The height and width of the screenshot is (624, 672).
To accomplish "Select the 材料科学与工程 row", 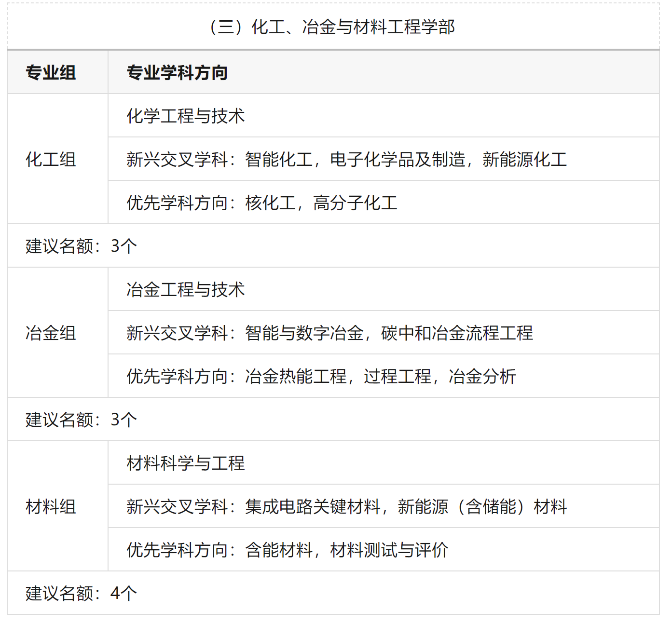I will (186, 463).
